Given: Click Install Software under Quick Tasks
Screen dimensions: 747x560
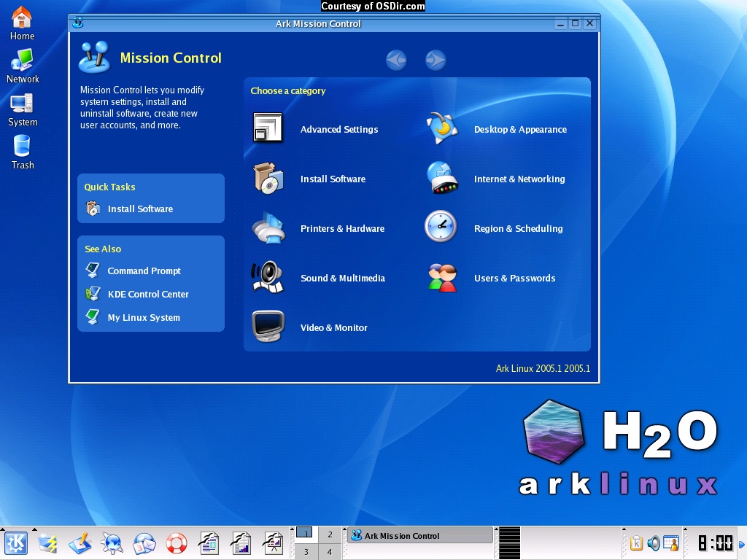Looking at the screenshot, I should (130, 209).
